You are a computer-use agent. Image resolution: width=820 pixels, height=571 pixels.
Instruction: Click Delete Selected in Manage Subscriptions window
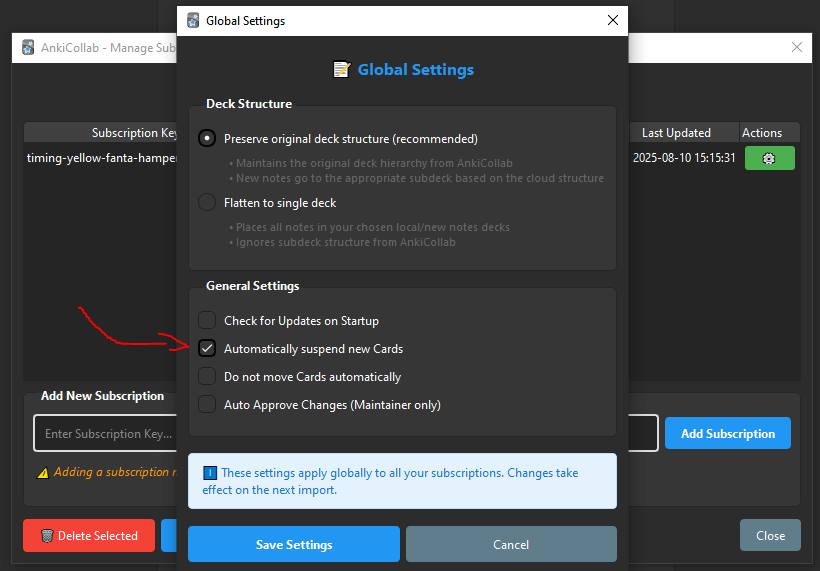tap(89, 535)
